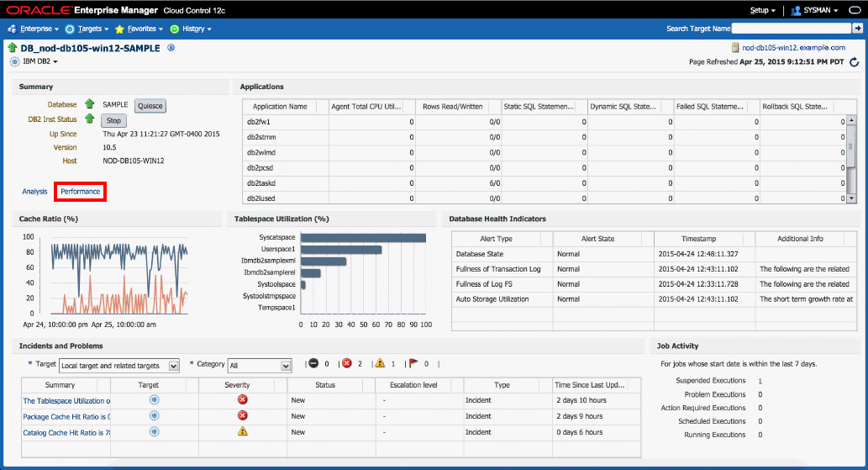The width and height of the screenshot is (868, 470).
Task: Click the Applications table scrollbar down arrow
Action: tap(851, 198)
